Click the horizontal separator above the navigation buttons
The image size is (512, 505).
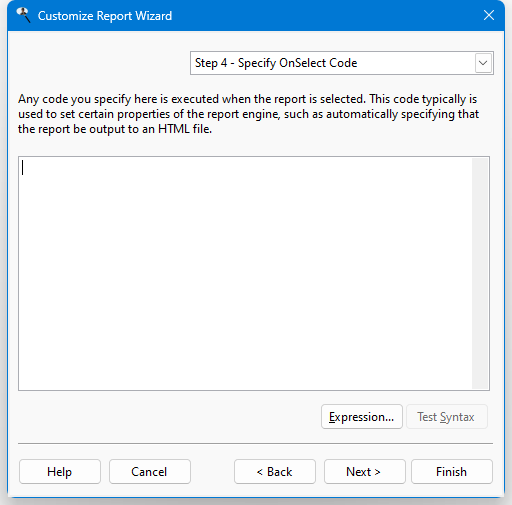[255, 444]
